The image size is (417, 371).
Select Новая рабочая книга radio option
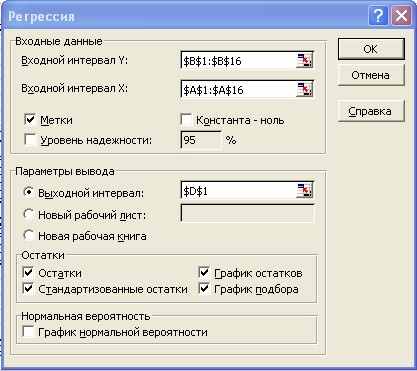(29, 235)
